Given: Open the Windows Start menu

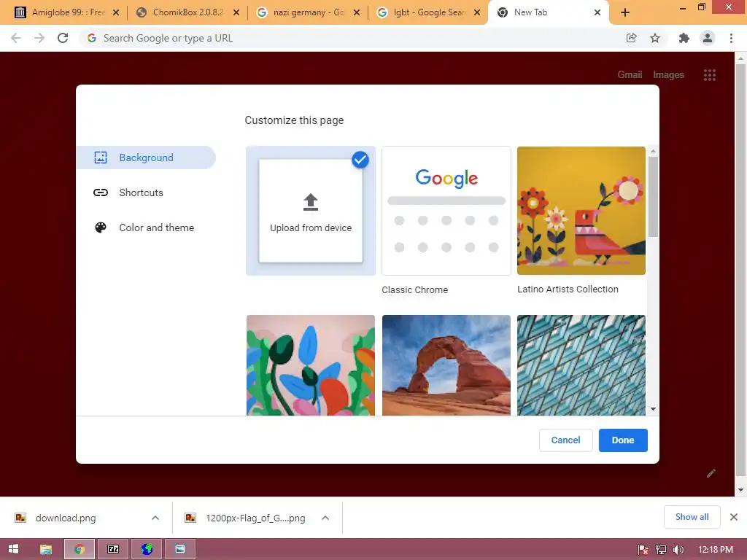Looking at the screenshot, I should [x=13, y=549].
